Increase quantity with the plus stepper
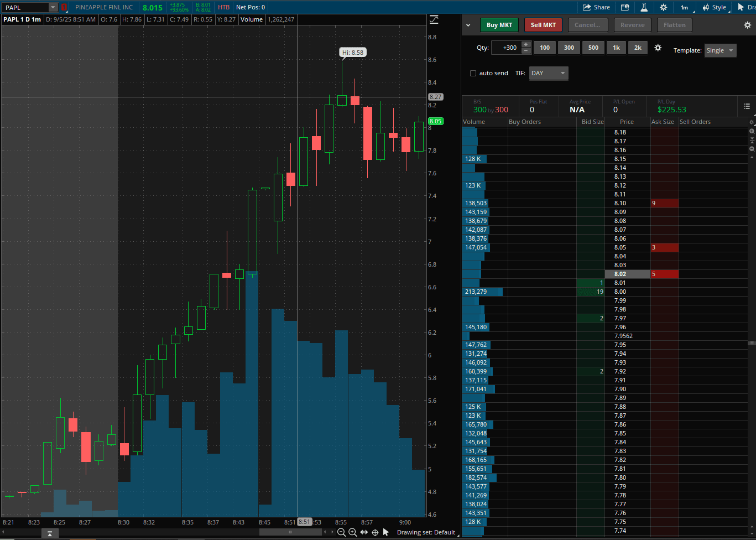 tap(526, 44)
